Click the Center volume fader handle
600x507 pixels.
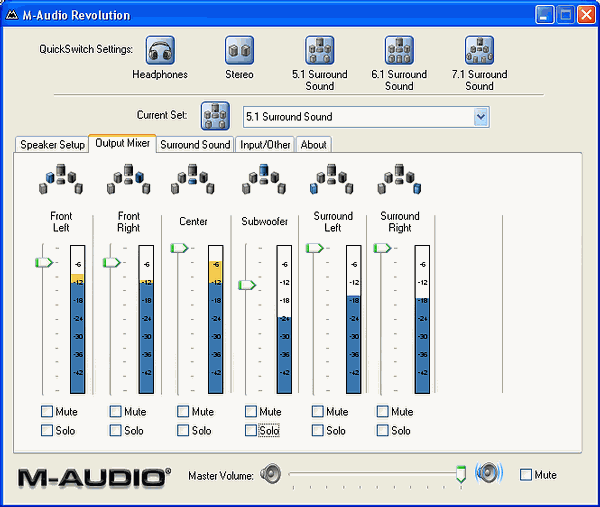[179, 248]
